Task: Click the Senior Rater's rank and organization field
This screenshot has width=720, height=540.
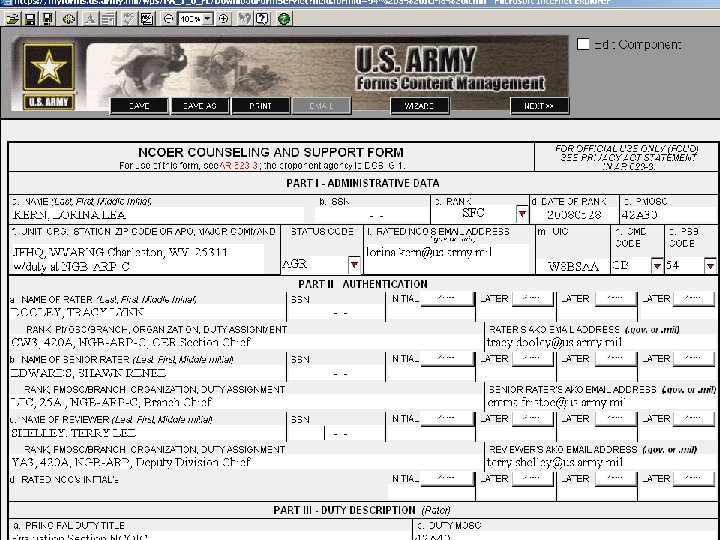Action: point(246,402)
